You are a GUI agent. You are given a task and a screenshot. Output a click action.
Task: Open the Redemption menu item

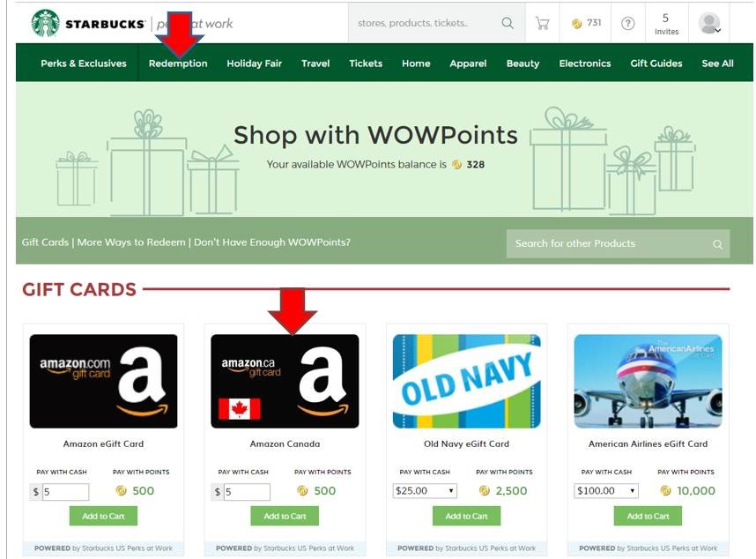click(178, 63)
